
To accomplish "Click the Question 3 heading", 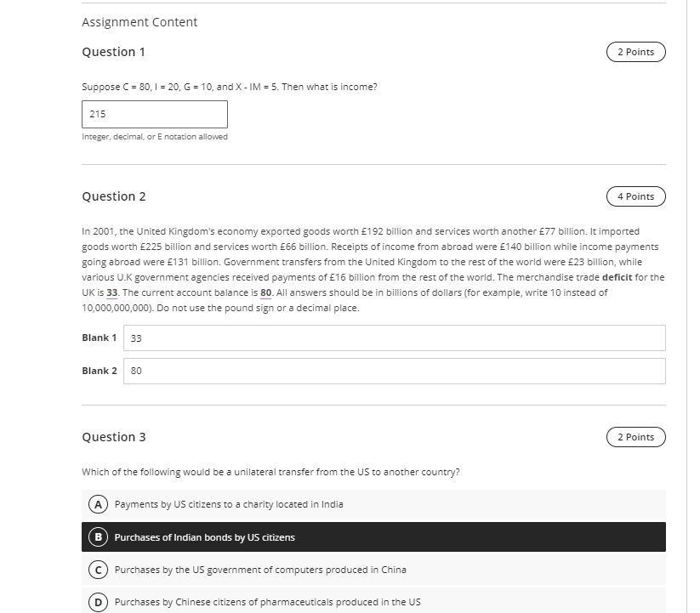I will pos(114,437).
